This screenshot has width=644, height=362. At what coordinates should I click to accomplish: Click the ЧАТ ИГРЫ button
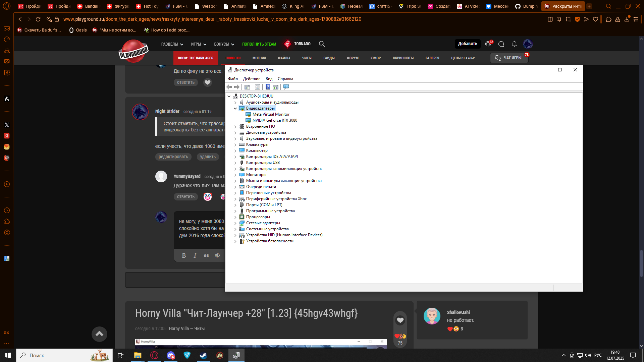point(509,58)
